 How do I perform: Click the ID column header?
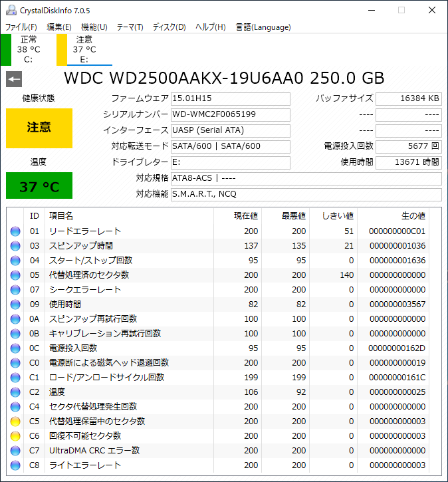click(x=35, y=216)
